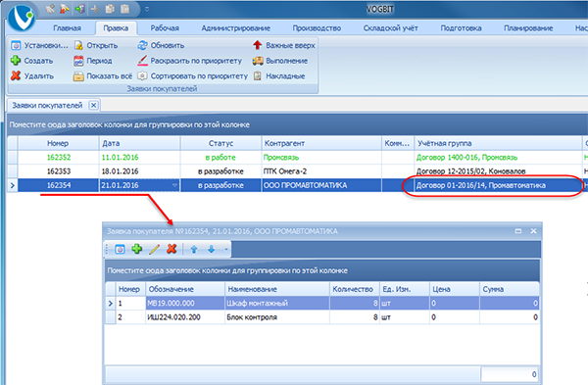Click the connect plug icon in quick access toolbar
The image size is (588, 385).
[50, 9]
